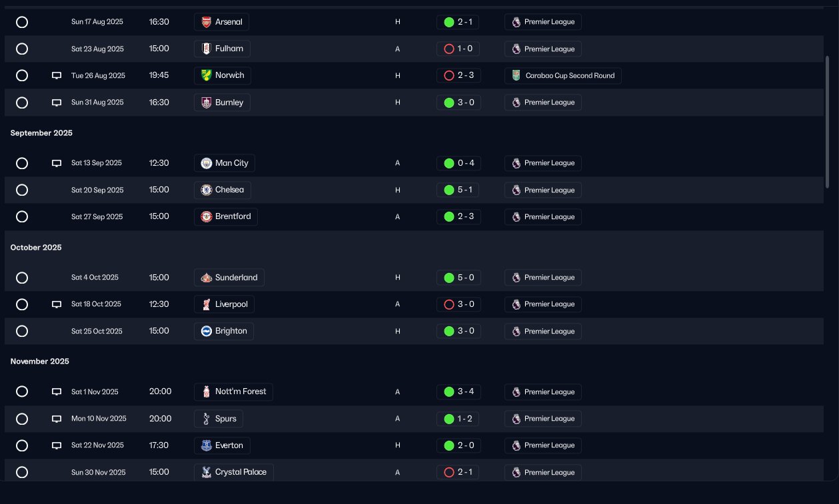This screenshot has height=504, width=839.
Task: Click the Arsenal club crest icon
Action: 207,22
